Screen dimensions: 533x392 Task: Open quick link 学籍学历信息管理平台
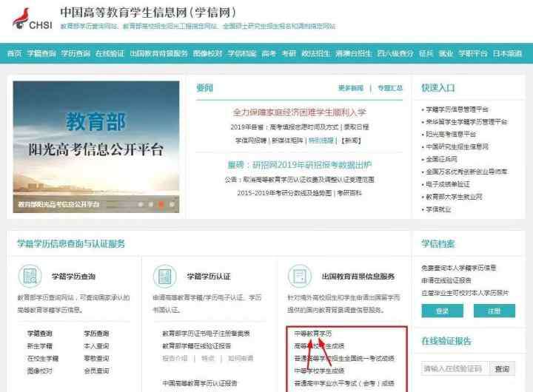(x=457, y=109)
